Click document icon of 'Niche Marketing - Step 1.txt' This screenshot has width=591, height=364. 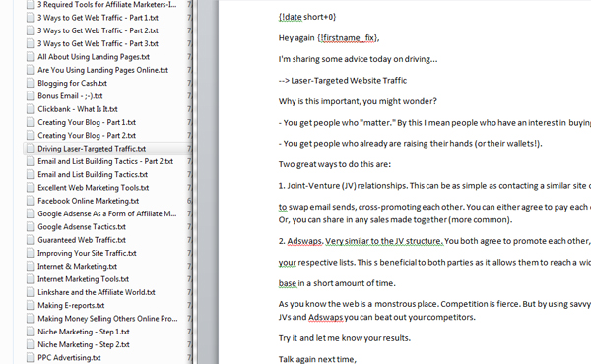(31, 332)
